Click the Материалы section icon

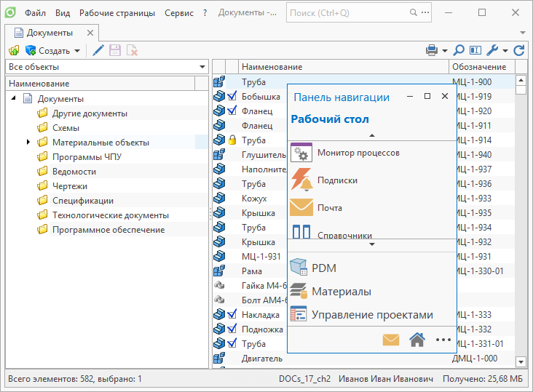[x=299, y=291]
